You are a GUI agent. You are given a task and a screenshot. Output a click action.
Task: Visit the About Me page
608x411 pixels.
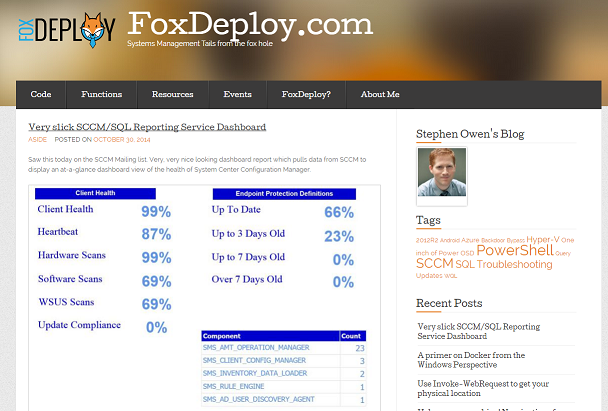tap(380, 94)
